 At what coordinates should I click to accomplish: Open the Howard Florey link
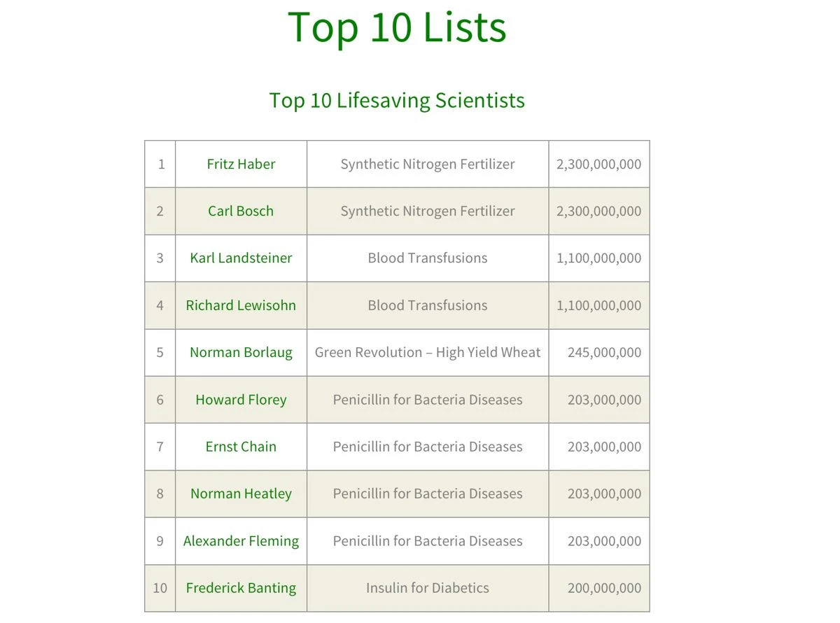[241, 400]
